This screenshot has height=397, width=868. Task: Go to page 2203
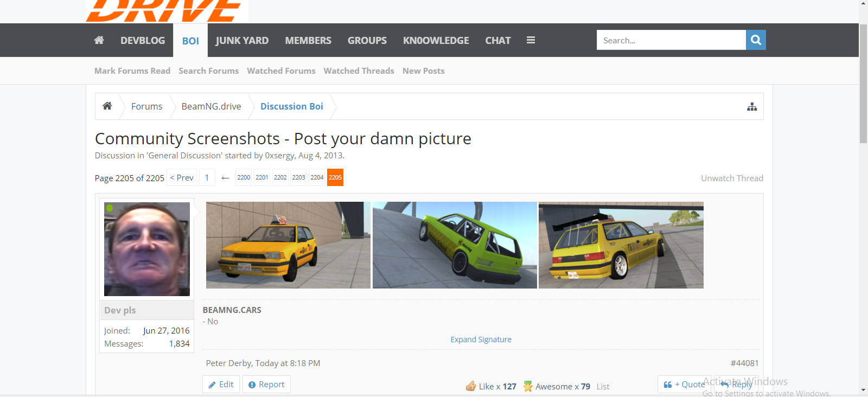click(x=298, y=177)
